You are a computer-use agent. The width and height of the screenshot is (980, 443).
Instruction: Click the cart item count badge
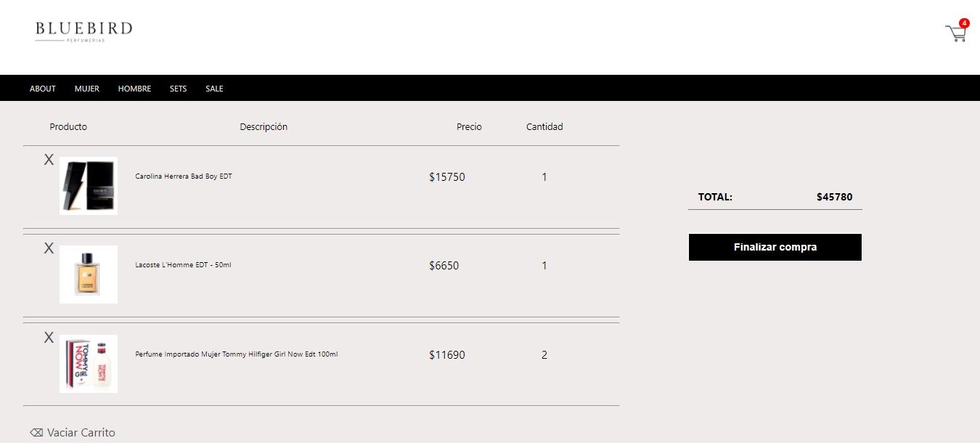click(963, 23)
